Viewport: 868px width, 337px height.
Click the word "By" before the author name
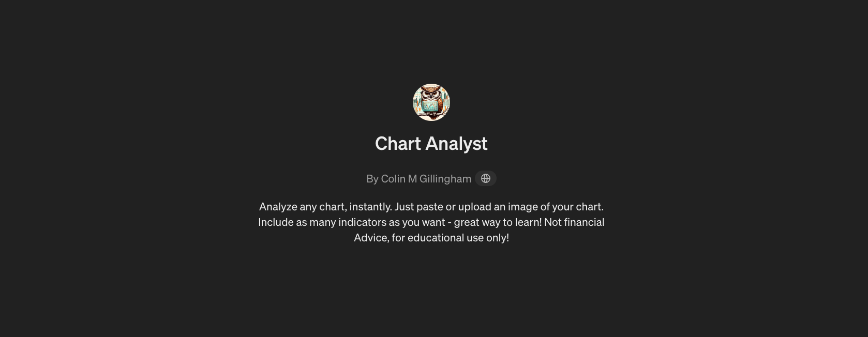[372, 179]
